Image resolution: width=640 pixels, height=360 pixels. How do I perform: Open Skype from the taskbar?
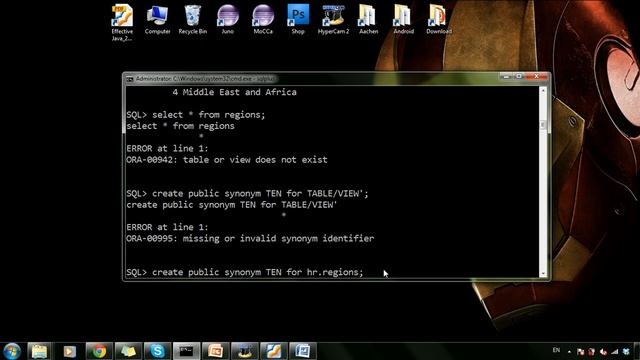point(157,351)
